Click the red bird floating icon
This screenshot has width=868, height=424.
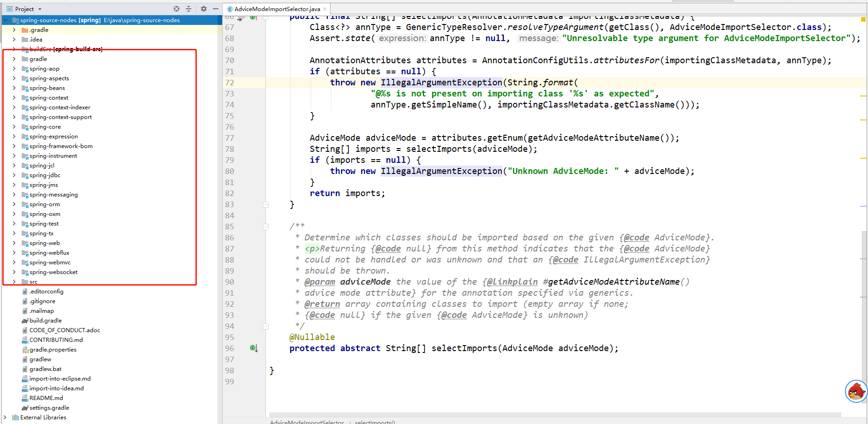856,391
